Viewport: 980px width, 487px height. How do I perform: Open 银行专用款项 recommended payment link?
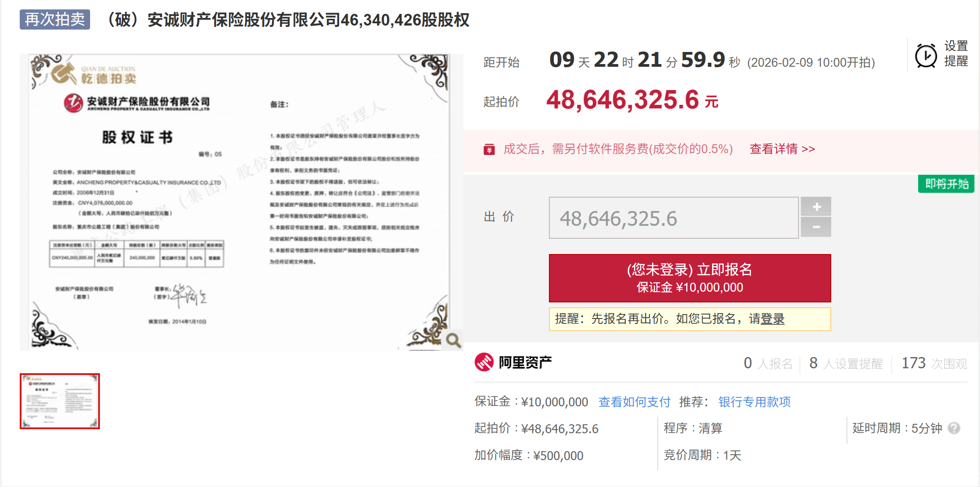[x=755, y=402]
